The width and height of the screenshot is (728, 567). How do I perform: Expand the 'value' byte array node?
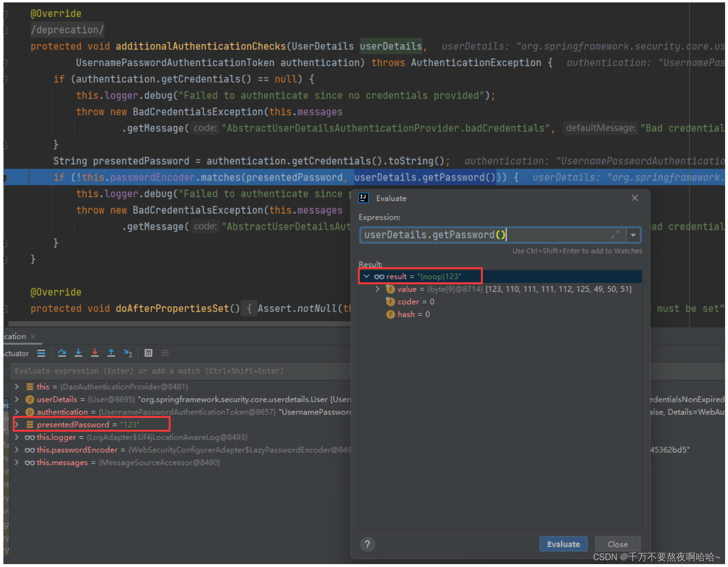click(377, 289)
